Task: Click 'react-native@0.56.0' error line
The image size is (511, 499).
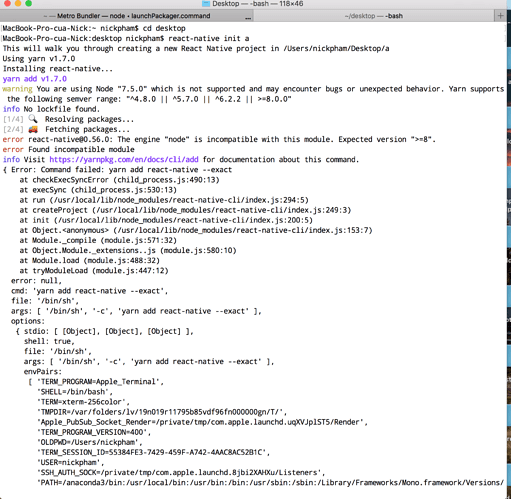Action: click(219, 139)
